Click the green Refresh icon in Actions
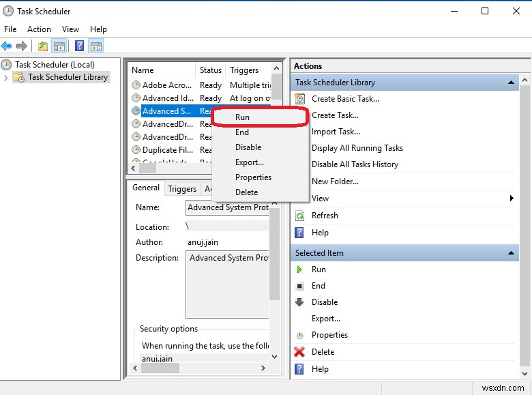This screenshot has width=532, height=395. click(x=299, y=216)
